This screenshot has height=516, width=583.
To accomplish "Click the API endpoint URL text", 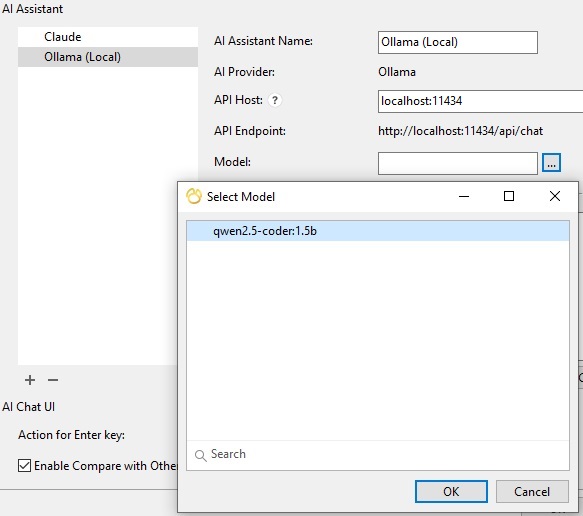I will click(x=460, y=131).
